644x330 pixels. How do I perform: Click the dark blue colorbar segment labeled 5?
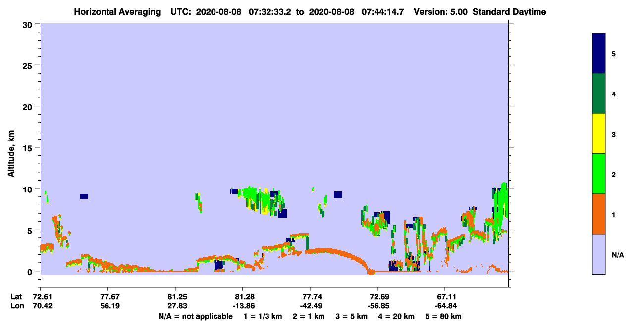click(x=599, y=53)
